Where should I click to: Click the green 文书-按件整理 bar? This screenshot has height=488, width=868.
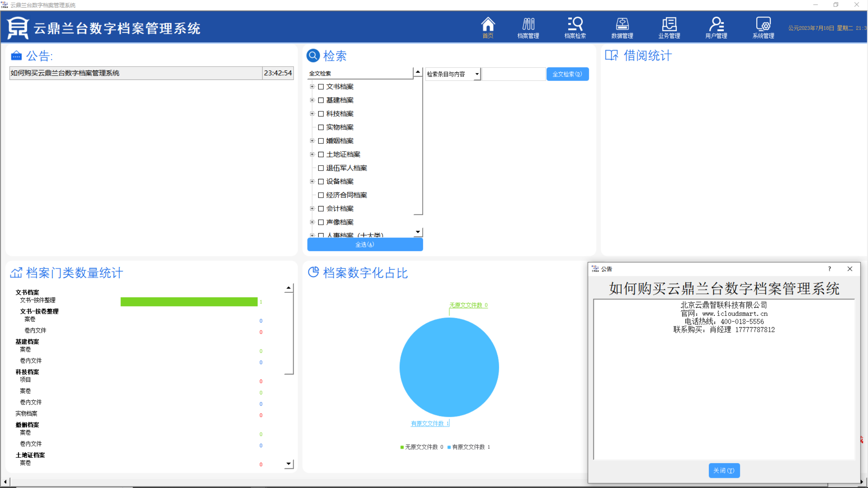(189, 302)
